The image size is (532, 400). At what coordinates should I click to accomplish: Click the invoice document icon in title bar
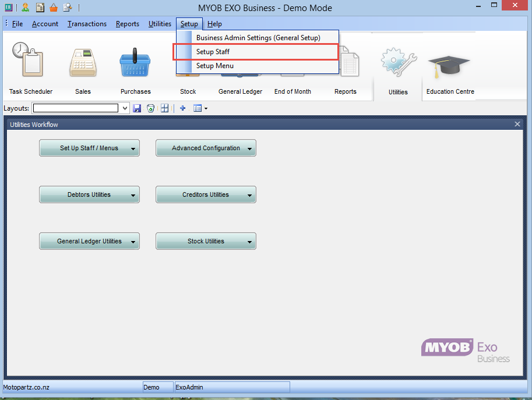(x=40, y=7)
